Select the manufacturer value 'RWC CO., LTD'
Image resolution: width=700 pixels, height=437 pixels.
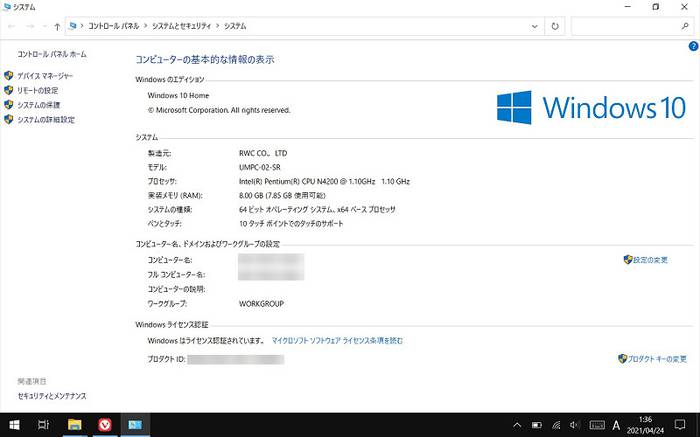pos(263,153)
